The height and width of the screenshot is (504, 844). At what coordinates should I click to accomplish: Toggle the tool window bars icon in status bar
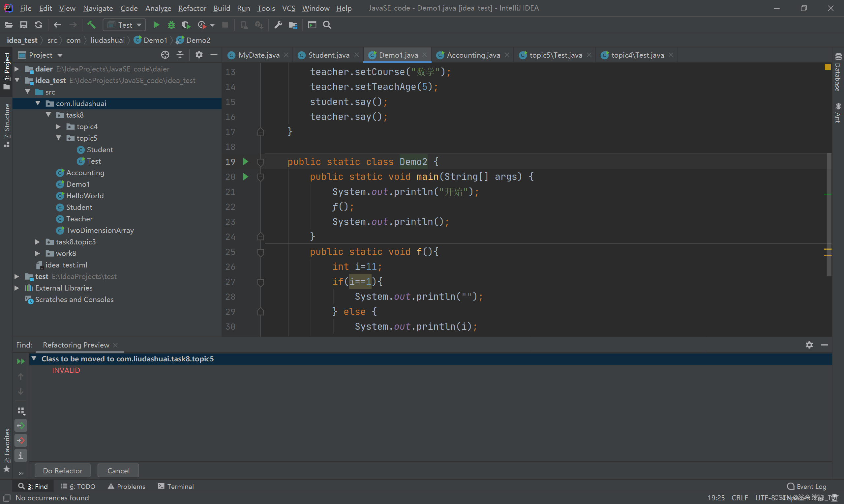(7, 498)
